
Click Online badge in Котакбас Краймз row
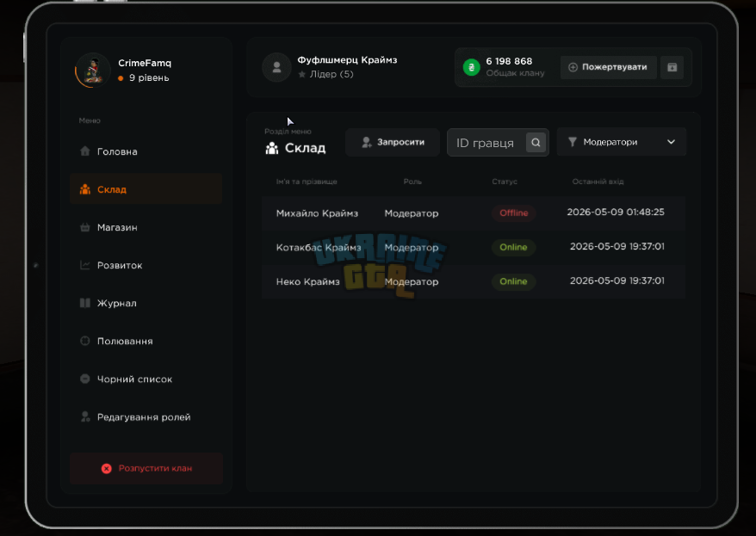point(513,247)
